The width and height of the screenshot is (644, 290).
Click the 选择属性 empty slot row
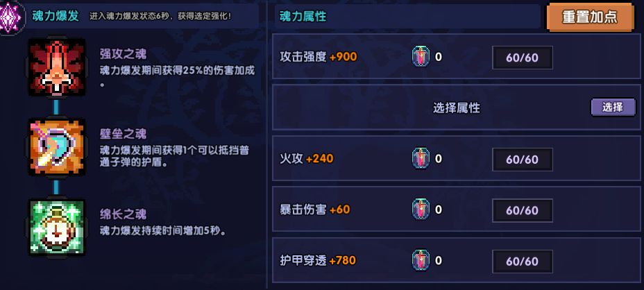(x=456, y=108)
